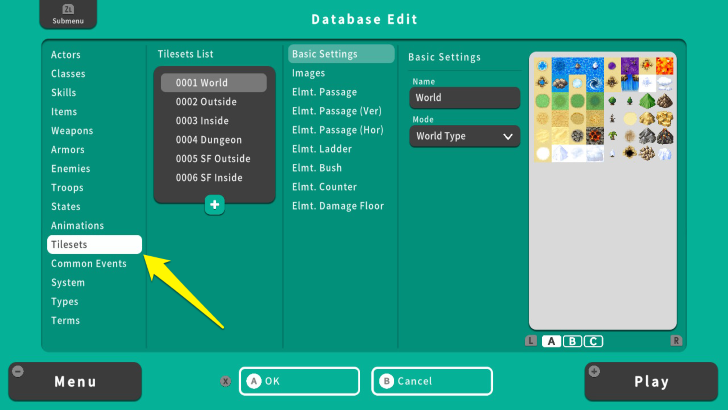Open the Items database category

tap(64, 112)
